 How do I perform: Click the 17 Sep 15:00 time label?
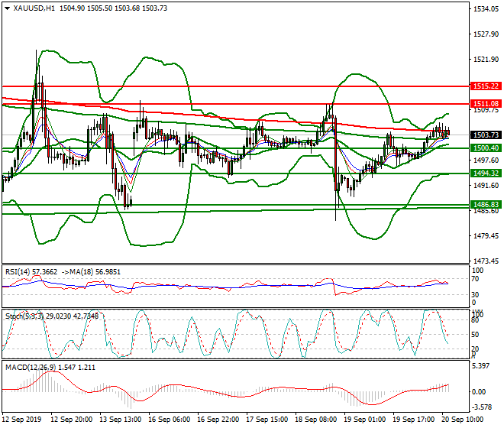click(267, 420)
